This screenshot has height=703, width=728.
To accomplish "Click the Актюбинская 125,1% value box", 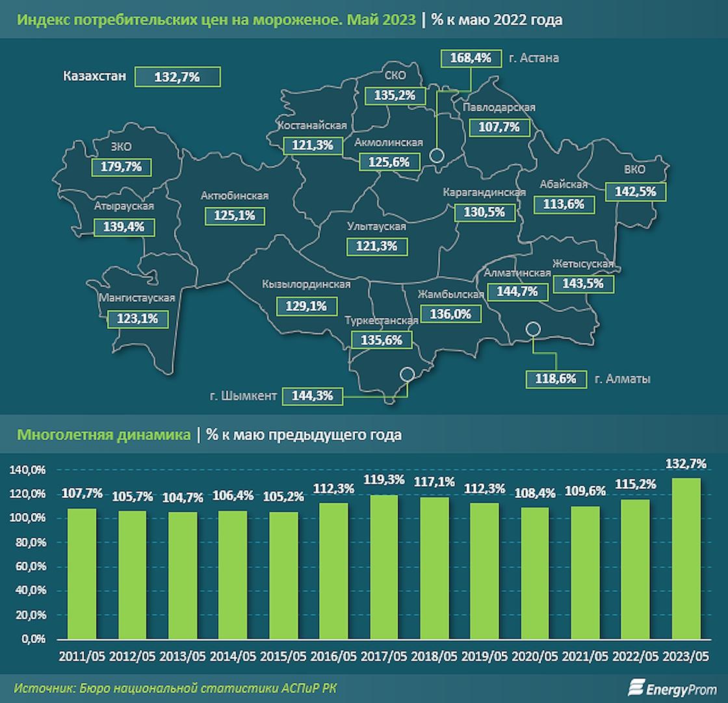I will coord(235,216).
